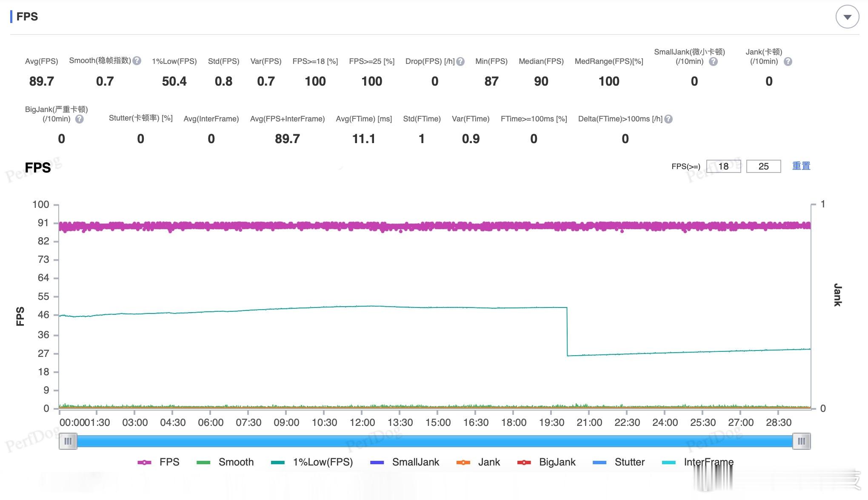Reset the FPS thresholds with 重置 link
The height and width of the screenshot is (500, 868).
[x=801, y=166]
